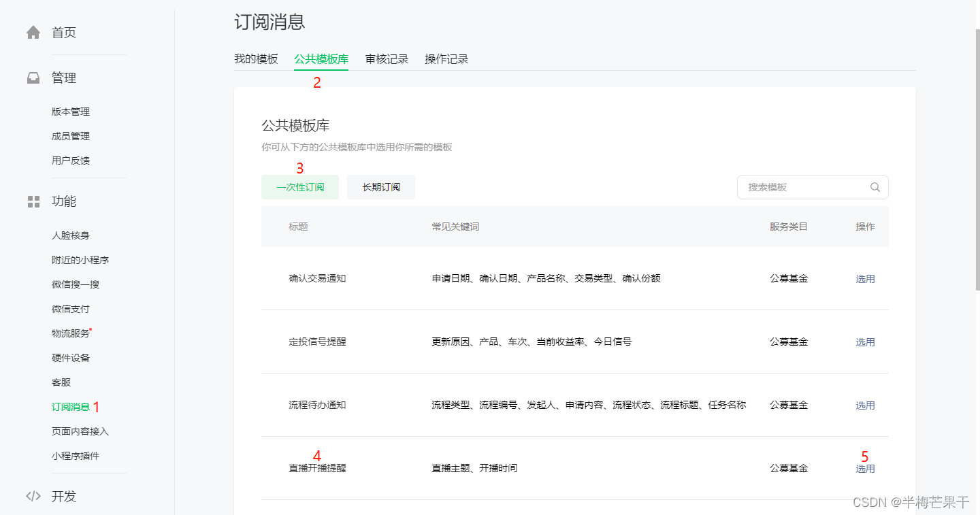Screen dimensions: 980x515
Task: Click the 服务类目 column header
Action: tap(789, 227)
